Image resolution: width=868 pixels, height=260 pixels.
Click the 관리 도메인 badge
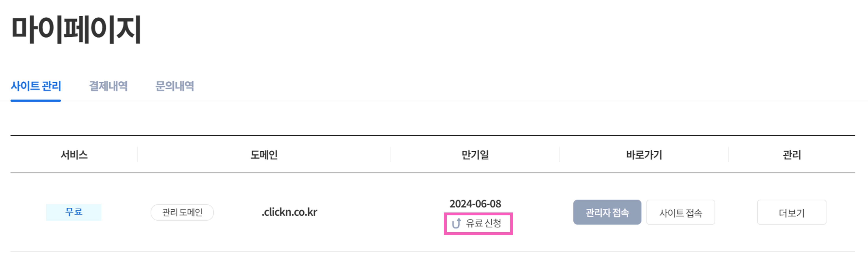[182, 212]
